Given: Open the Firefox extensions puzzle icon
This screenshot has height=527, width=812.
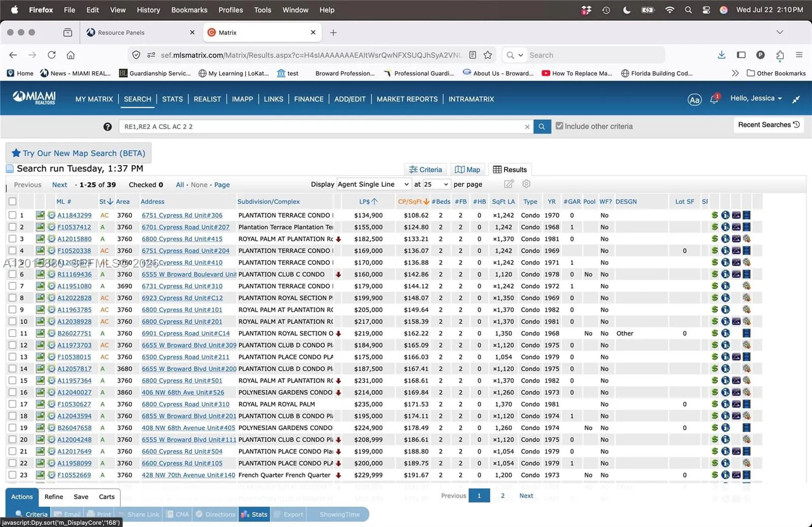Looking at the screenshot, I should pos(780,55).
